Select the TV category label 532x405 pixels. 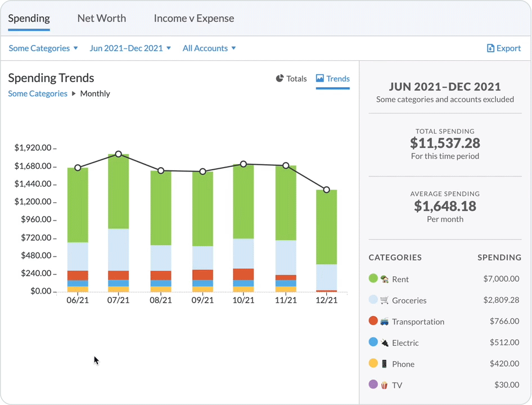[x=397, y=385]
